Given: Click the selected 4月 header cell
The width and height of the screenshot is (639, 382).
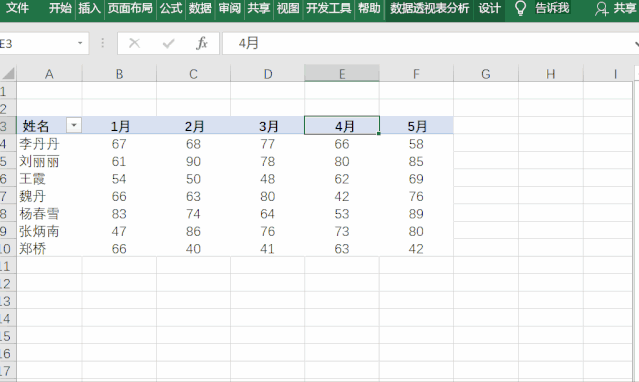Looking at the screenshot, I should coord(342,126).
